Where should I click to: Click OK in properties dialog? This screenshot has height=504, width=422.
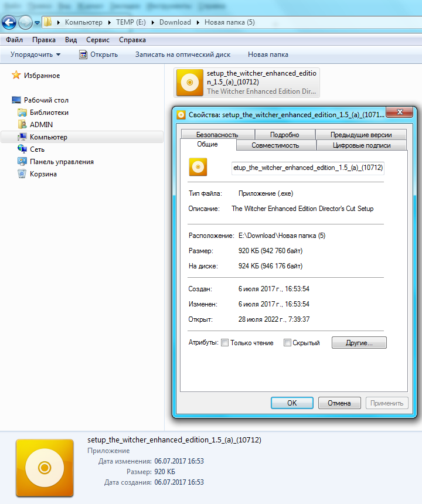292,403
